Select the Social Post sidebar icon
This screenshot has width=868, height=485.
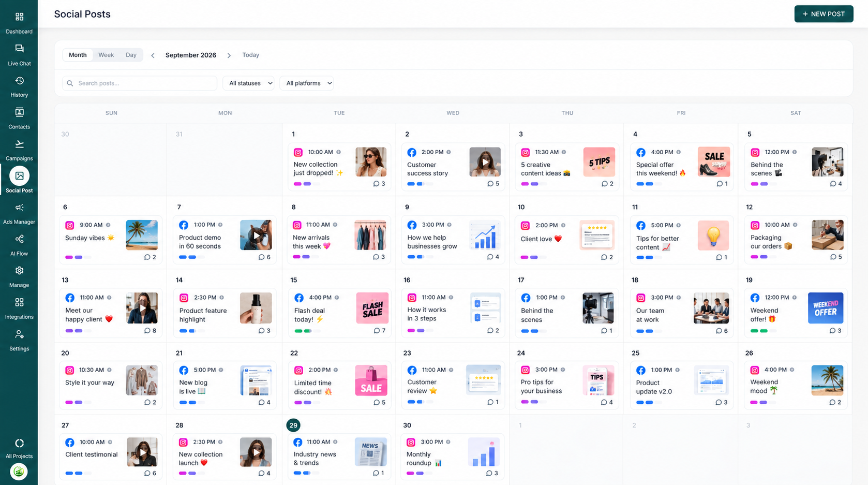19,176
